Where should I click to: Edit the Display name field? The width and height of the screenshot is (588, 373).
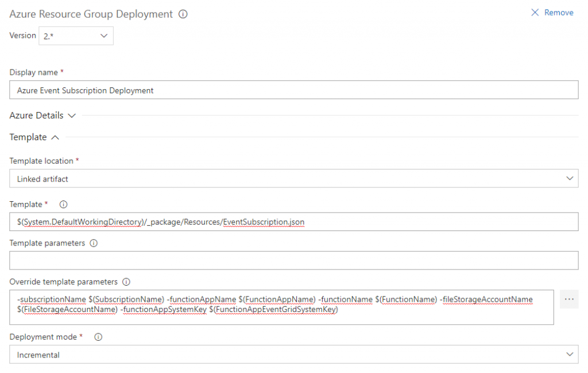(294, 90)
